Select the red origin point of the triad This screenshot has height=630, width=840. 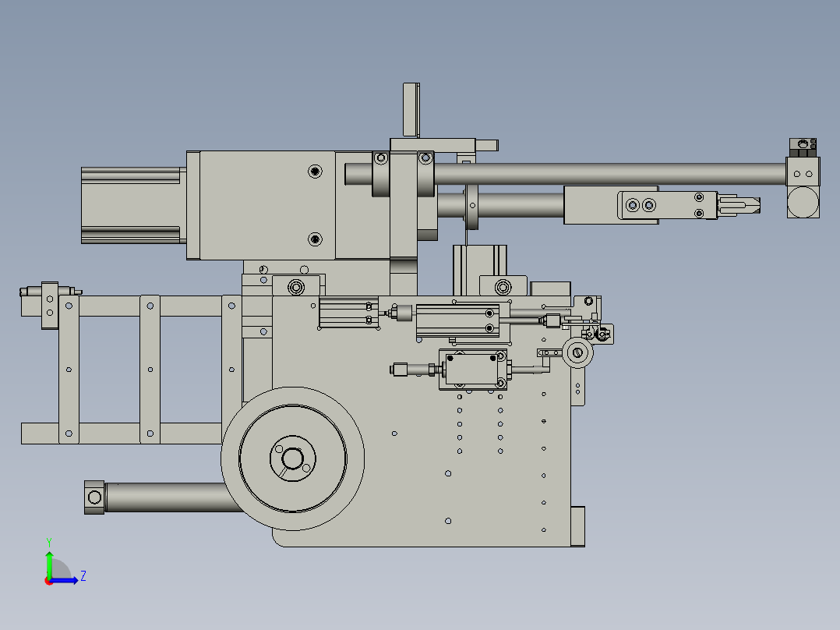pos(49,581)
